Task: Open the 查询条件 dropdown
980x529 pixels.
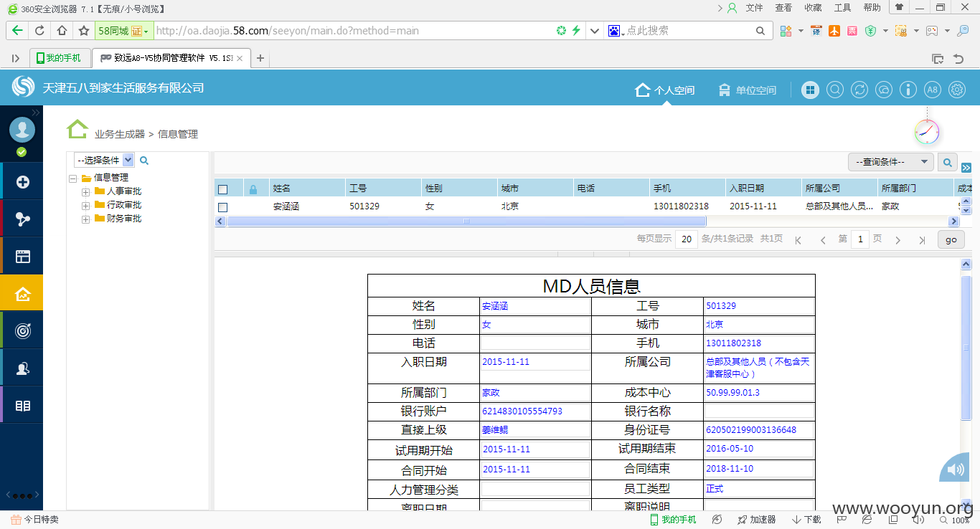Action: click(891, 162)
